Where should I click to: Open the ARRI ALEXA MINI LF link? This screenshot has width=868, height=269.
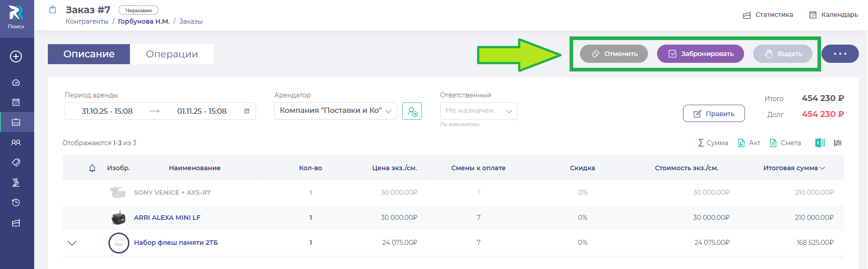(x=167, y=218)
